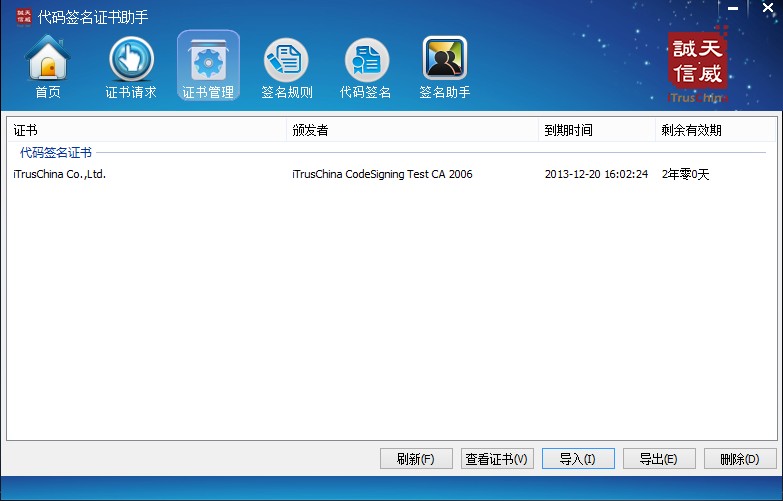Collapse the 代码签名证书 group header
The image size is (783, 501).
[x=56, y=153]
